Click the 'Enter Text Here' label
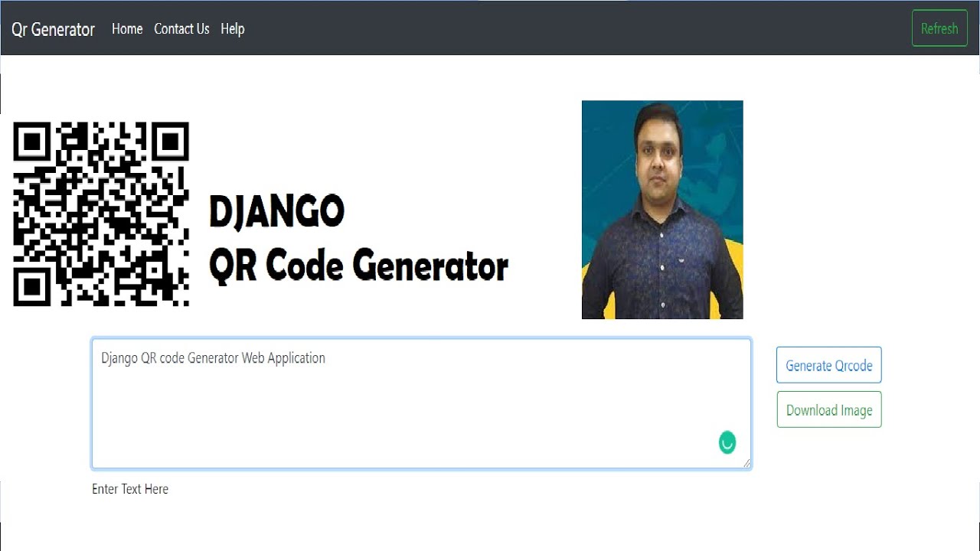The width and height of the screenshot is (980, 551). point(130,489)
